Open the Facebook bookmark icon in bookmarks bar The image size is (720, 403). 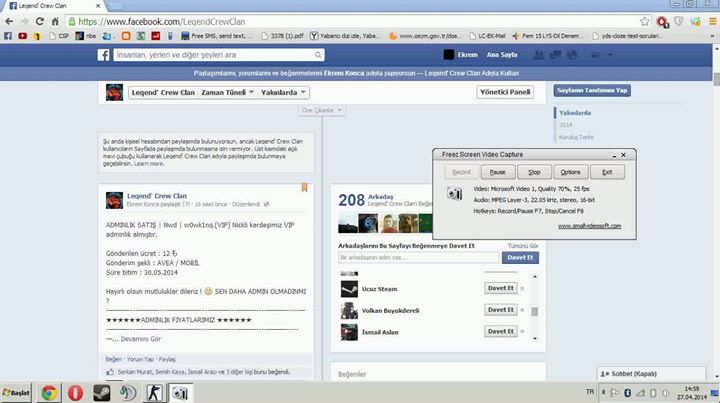[8, 36]
